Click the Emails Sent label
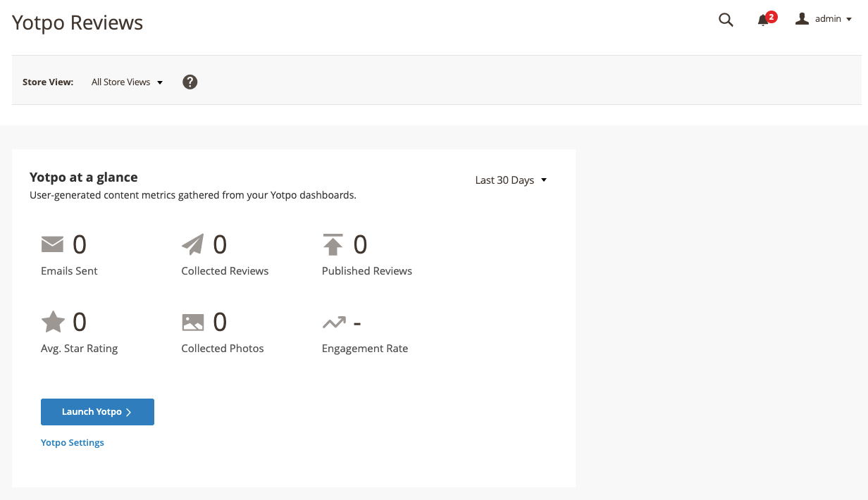Image resolution: width=868 pixels, height=500 pixels. pos(69,271)
